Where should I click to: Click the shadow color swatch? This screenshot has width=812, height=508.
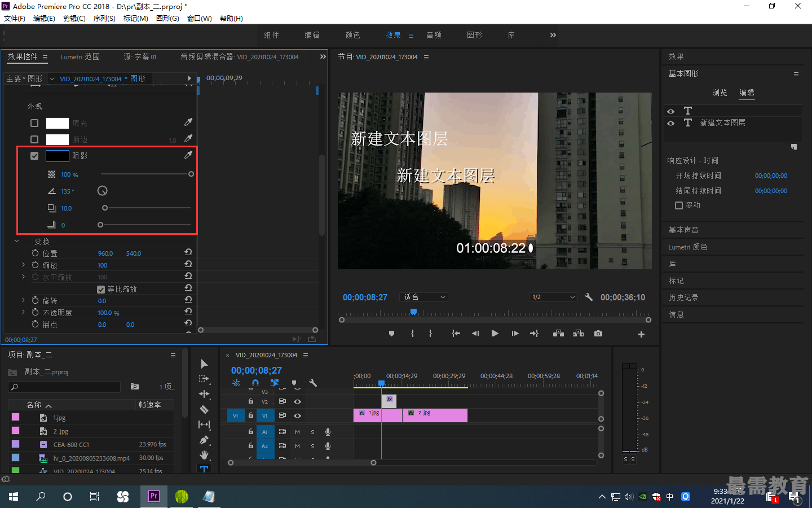pos(57,156)
